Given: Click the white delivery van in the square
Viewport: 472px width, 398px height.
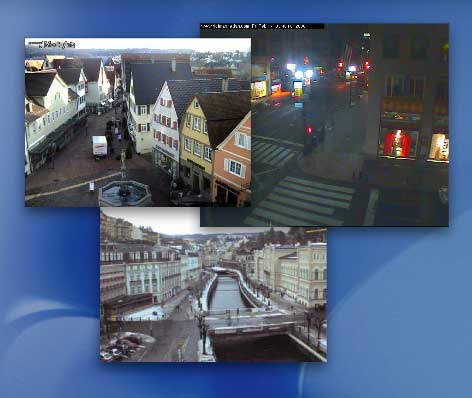Looking at the screenshot, I should pos(100,146).
